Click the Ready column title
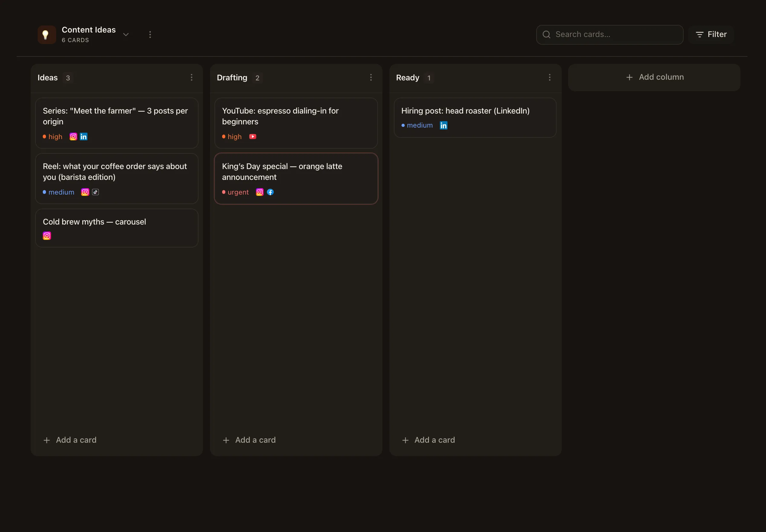 coord(408,78)
